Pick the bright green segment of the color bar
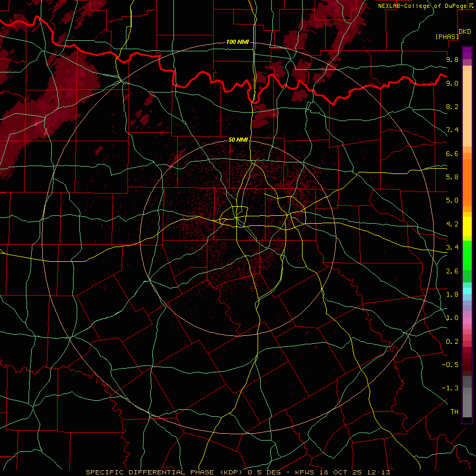This screenshot has height=476, width=476. pos(467,255)
